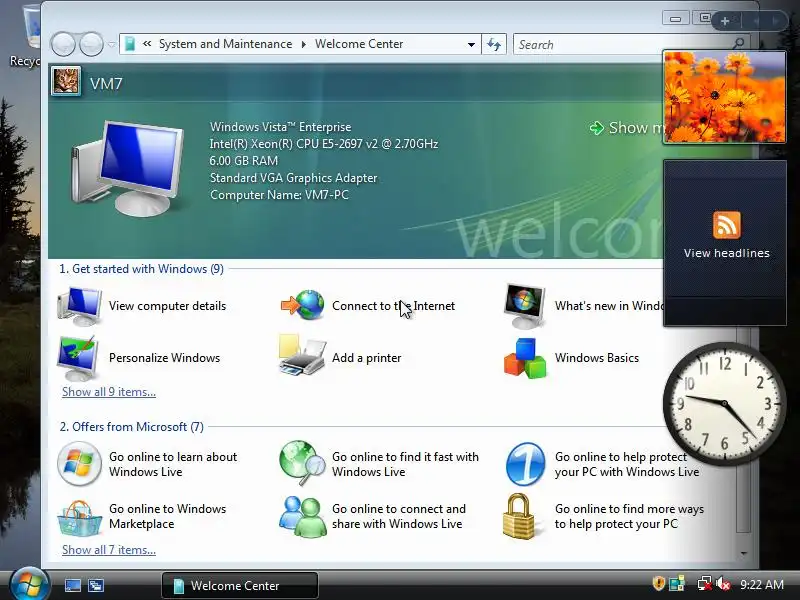The height and width of the screenshot is (600, 800).
Task: Click the 'Add a printer' label
Action: pos(366,358)
